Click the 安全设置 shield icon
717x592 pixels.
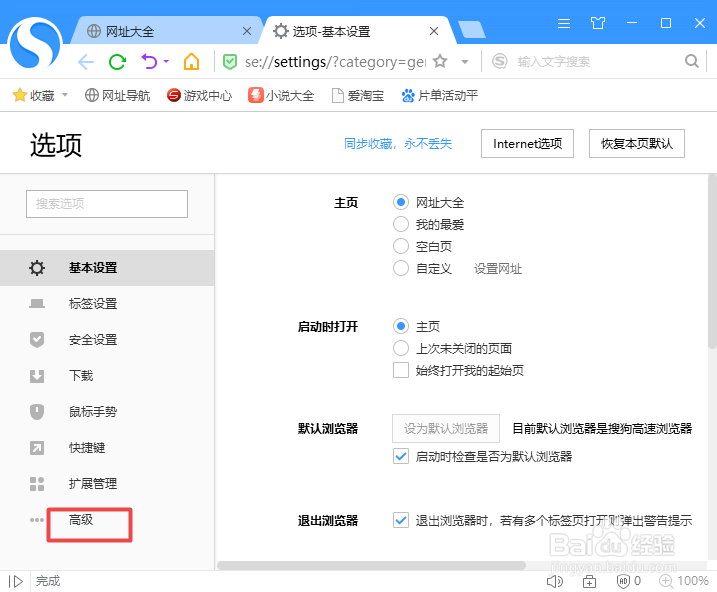(x=37, y=340)
